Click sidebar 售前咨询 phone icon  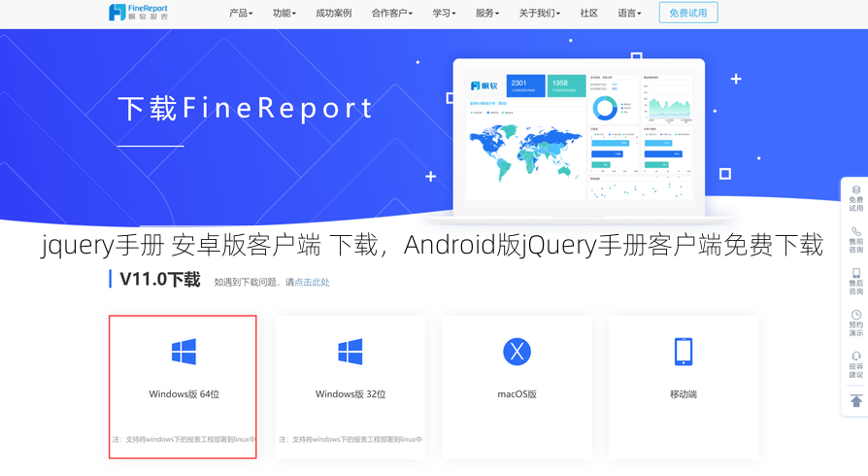click(855, 231)
